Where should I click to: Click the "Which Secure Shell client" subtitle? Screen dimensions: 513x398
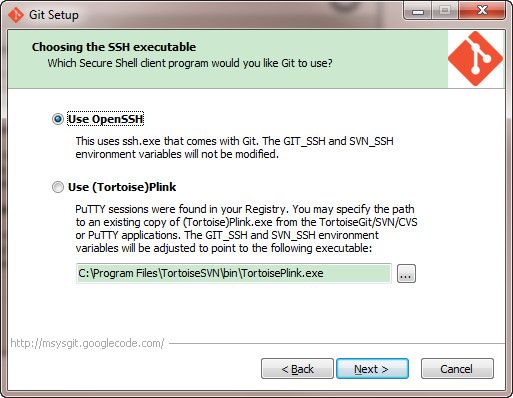(x=190, y=63)
